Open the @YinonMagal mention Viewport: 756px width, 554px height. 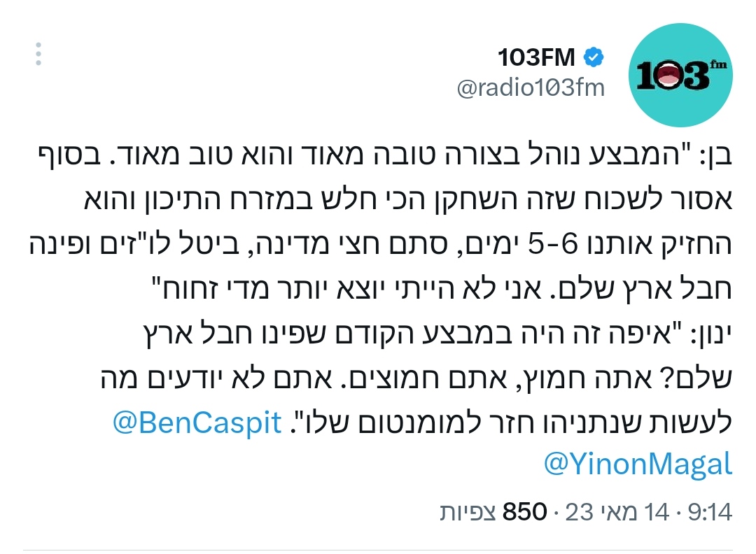[638, 463]
